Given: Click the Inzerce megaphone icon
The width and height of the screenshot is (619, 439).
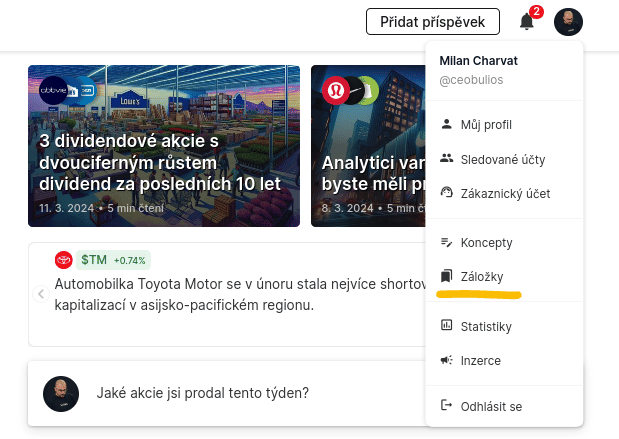Looking at the screenshot, I should pyautogui.click(x=446, y=360).
